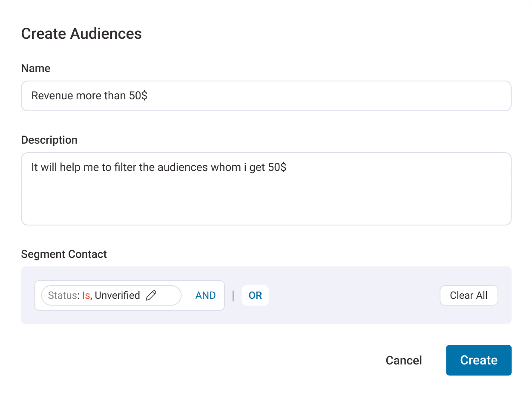This screenshot has width=532, height=396.
Task: Click the 'Create Audiences' heading
Action: point(81,34)
